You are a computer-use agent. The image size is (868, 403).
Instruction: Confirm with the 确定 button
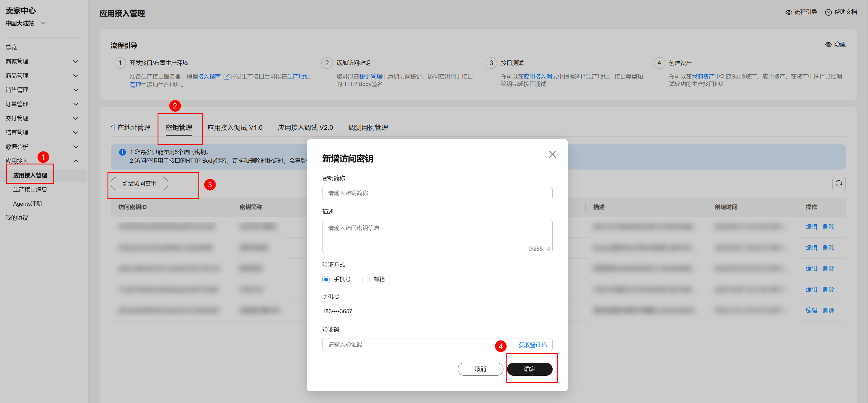coord(530,369)
